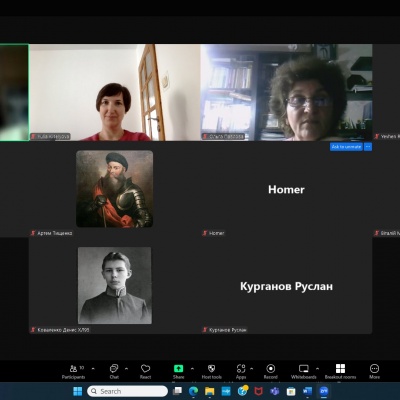Click the Zoom icon in the taskbar
Viewport: 400px width, 400px height.
coord(324,391)
